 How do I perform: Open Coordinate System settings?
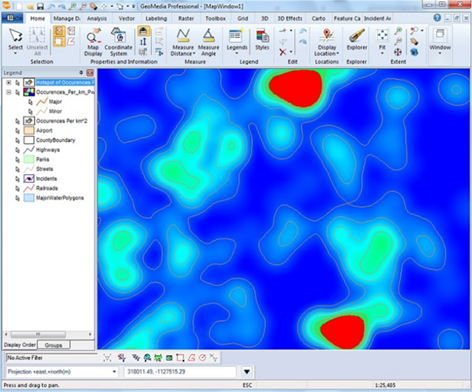119,42
